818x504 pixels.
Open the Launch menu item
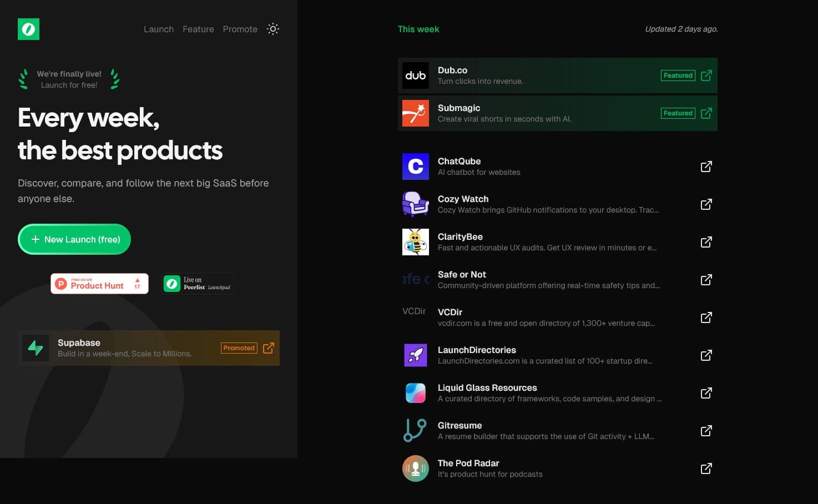[158, 29]
